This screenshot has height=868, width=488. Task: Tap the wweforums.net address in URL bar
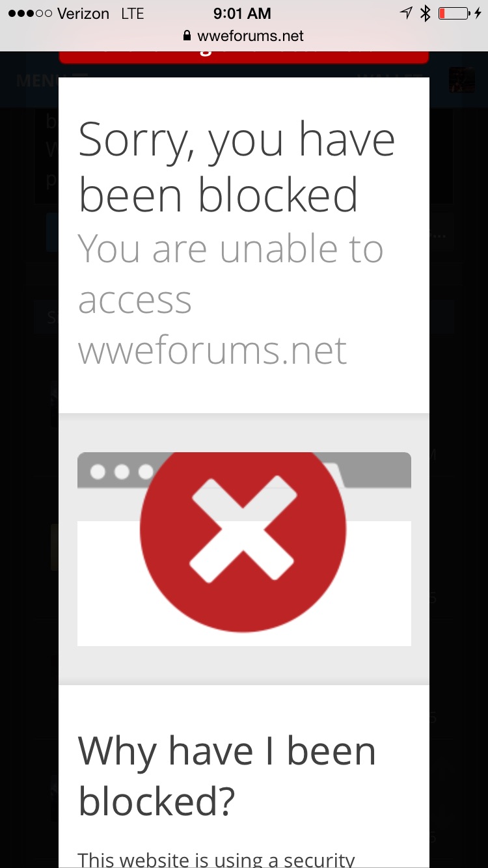click(x=250, y=36)
